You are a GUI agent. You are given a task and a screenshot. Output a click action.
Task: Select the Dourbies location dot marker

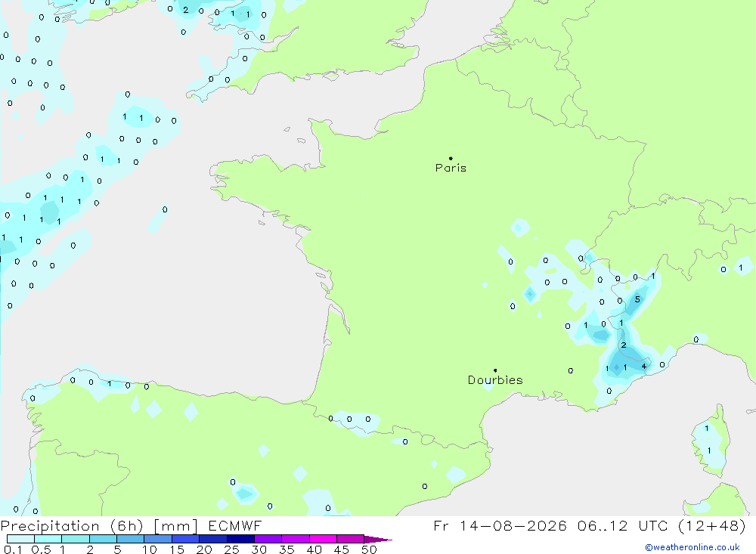pyautogui.click(x=495, y=370)
